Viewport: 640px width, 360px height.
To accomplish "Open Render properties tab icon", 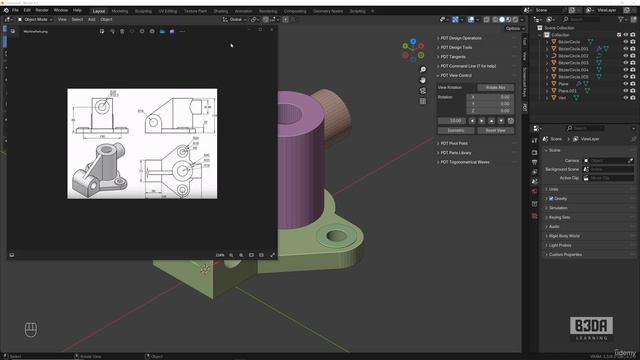I will tap(535, 152).
